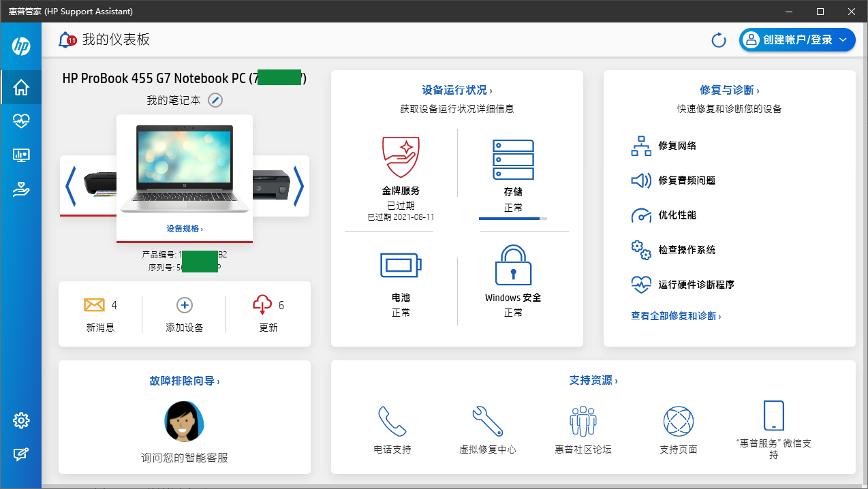Open 设备规格 link under laptop
The image size is (868, 489).
point(185,229)
